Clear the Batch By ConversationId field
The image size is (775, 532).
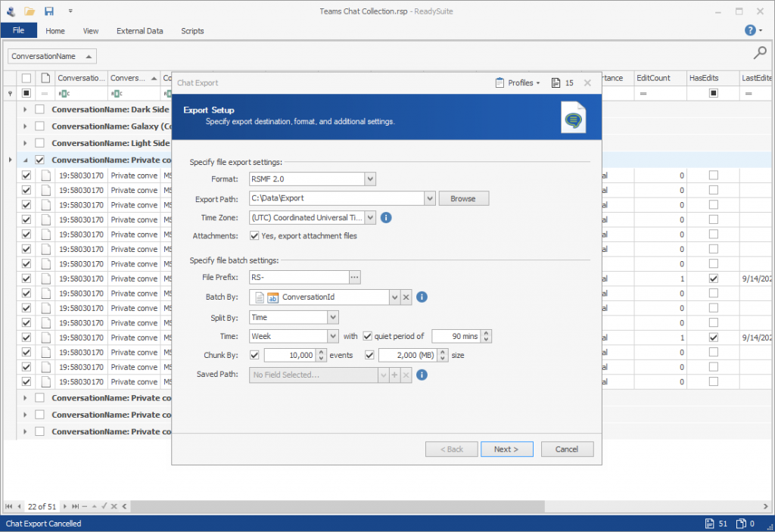406,297
